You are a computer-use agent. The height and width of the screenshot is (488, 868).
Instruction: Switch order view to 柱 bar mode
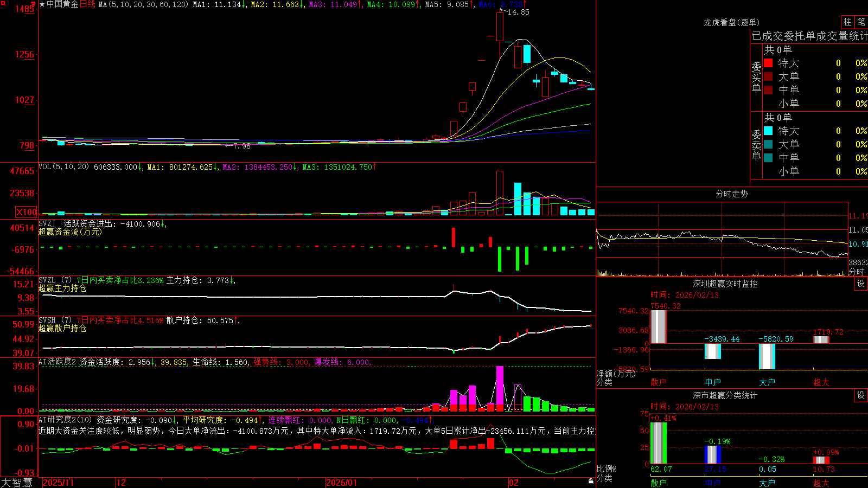point(847,22)
